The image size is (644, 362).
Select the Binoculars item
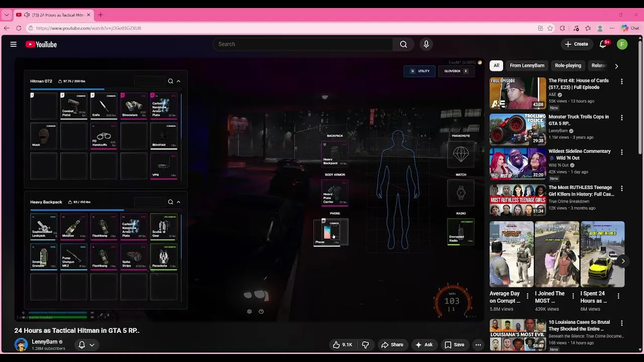[x=134, y=106]
